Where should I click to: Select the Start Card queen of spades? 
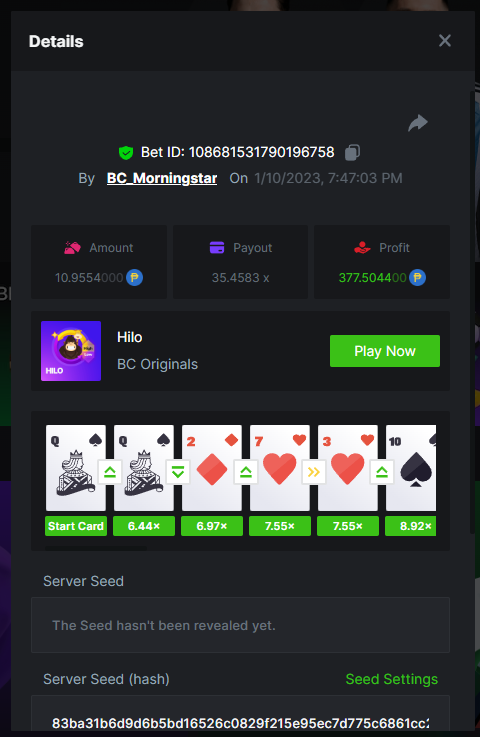click(x=76, y=468)
